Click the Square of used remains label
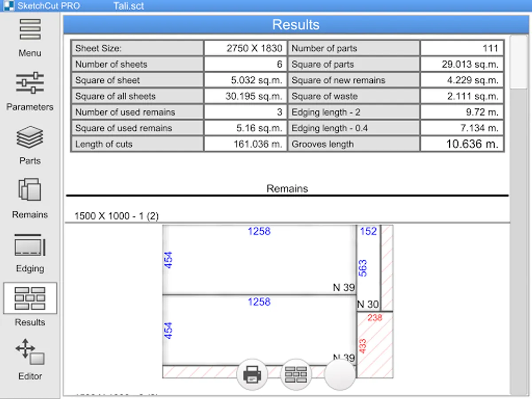Screen dimensions: 532x399 [124, 128]
